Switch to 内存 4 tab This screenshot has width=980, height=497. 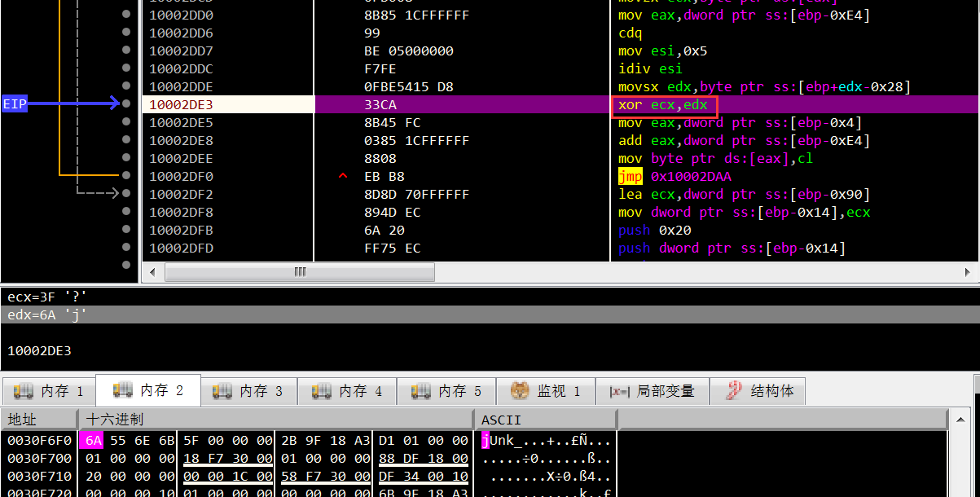tap(347, 391)
